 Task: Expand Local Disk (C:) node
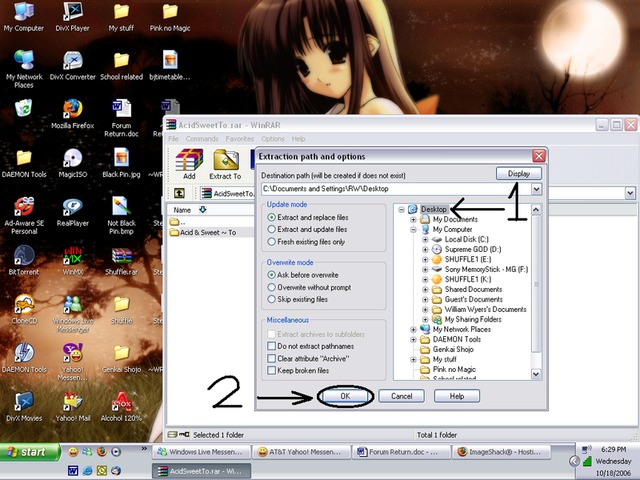pos(425,240)
